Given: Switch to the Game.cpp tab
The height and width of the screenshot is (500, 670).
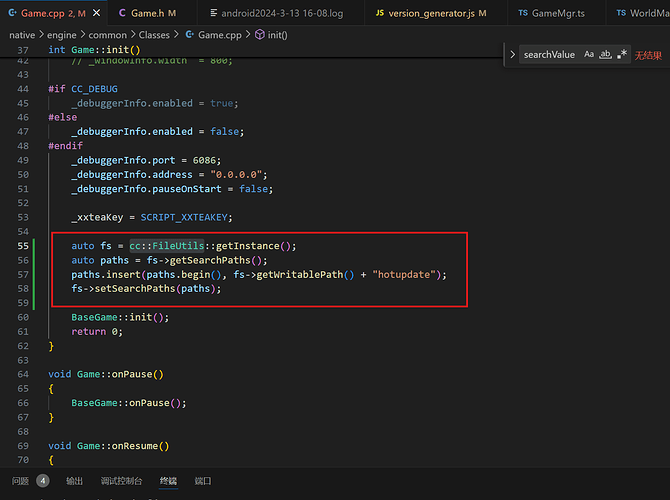Looking at the screenshot, I should coord(53,13).
